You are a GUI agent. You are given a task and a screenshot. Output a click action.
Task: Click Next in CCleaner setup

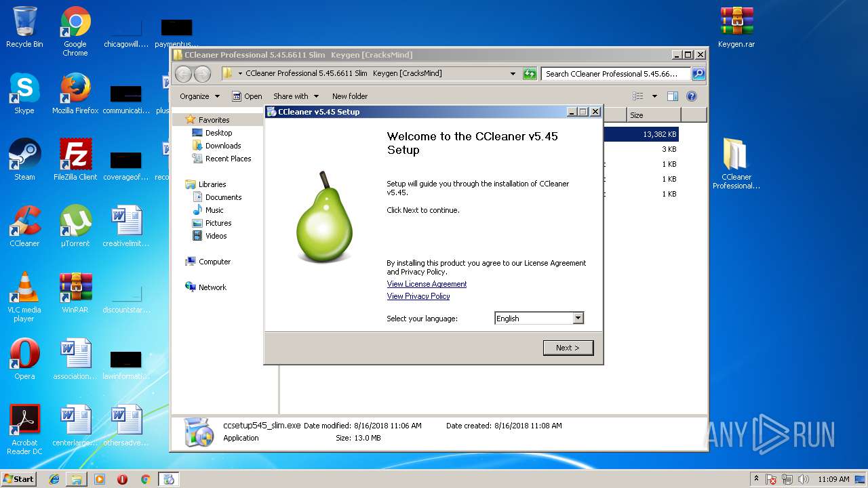[x=568, y=348]
